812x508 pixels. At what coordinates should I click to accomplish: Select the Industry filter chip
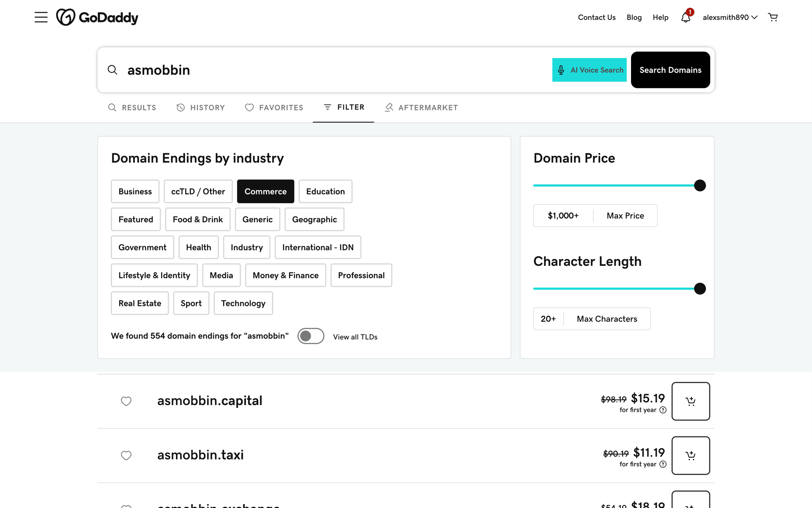pos(247,247)
